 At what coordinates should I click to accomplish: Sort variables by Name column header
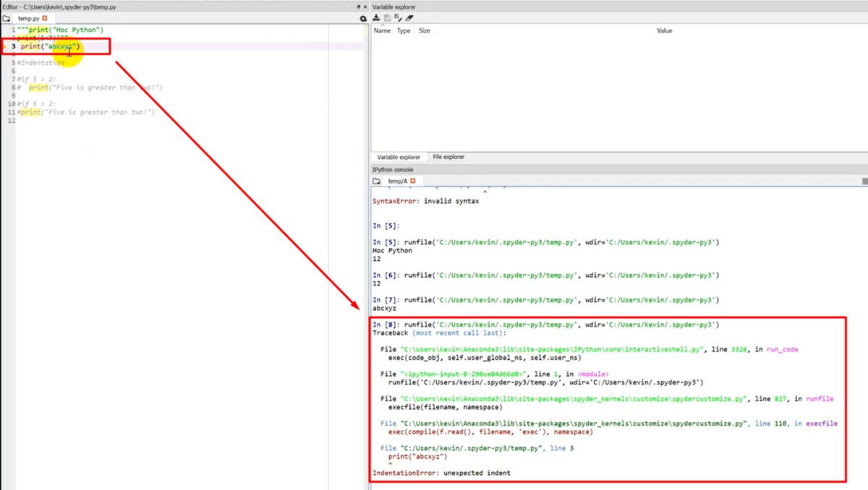tap(382, 31)
